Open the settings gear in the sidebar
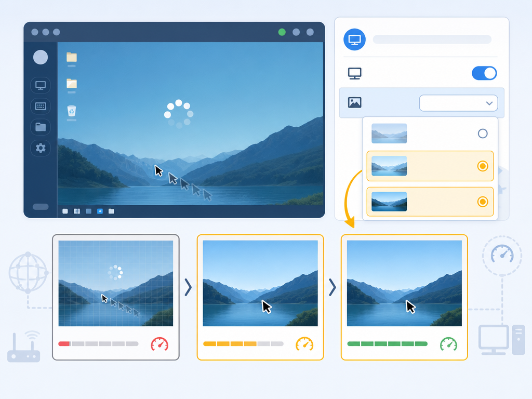The width and height of the screenshot is (532, 399). tap(41, 148)
